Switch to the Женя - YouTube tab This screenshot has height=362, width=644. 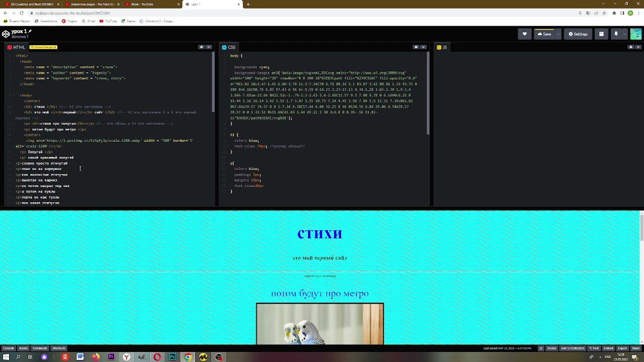click(x=151, y=4)
